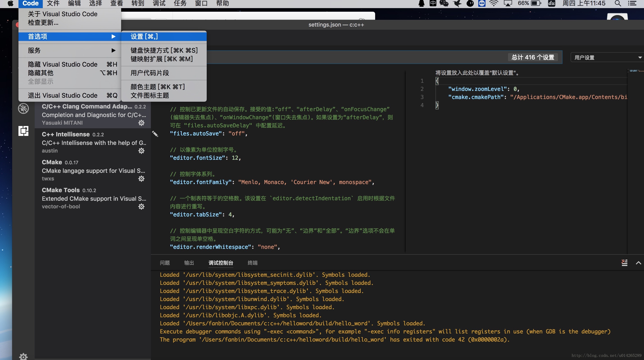Click the Baidu 'du' icon in the menu bar
The height and width of the screenshot is (360, 644).
coord(552,3)
